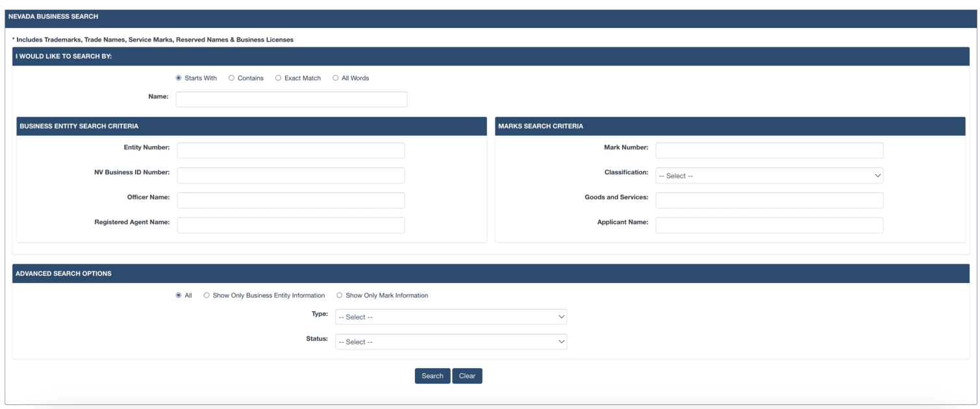The height and width of the screenshot is (409, 980).
Task: Choose the Contains search option
Action: click(231, 78)
